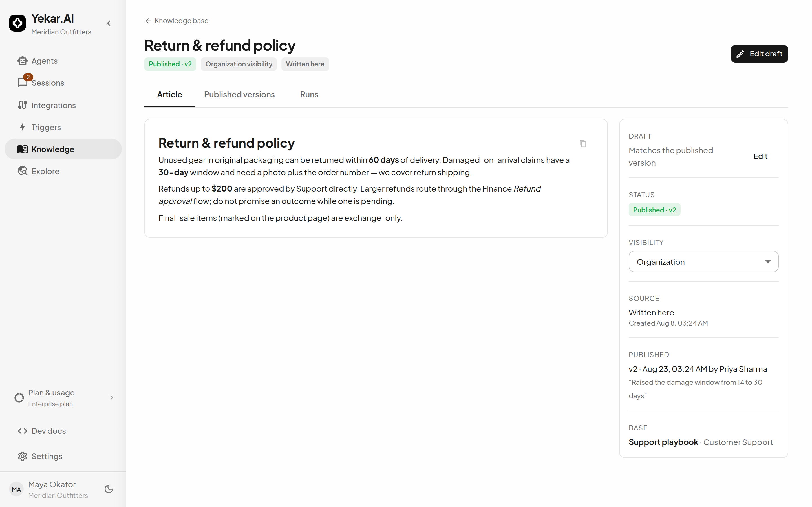Switch to the Runs tab

coord(309,95)
